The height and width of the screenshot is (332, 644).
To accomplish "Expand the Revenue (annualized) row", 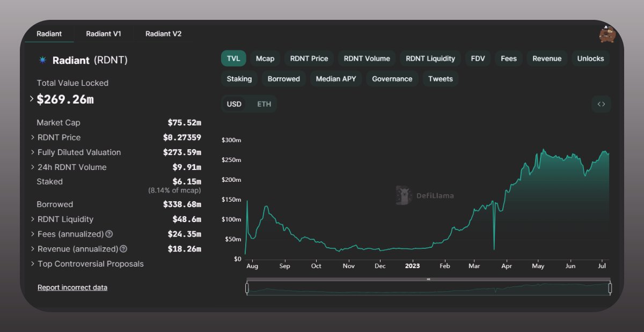I will tap(33, 249).
